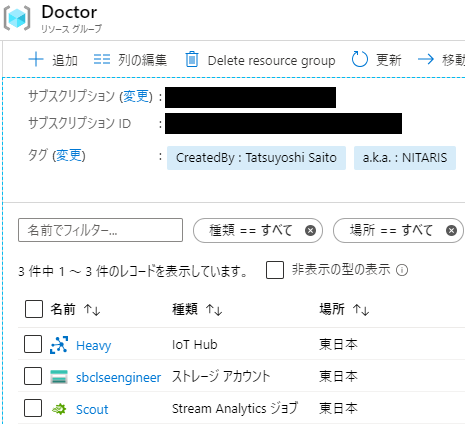Click the Doctor title text
This screenshot has width=466, height=424.
(69, 12)
